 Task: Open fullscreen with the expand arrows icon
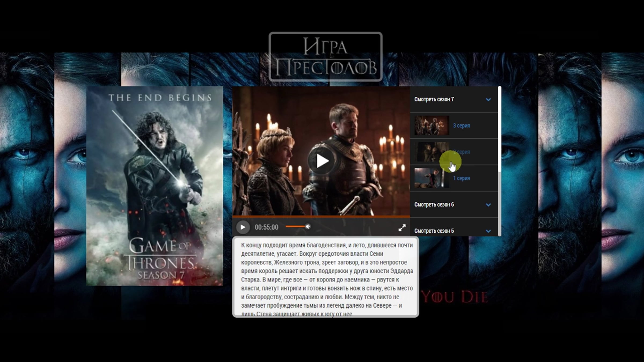click(402, 228)
